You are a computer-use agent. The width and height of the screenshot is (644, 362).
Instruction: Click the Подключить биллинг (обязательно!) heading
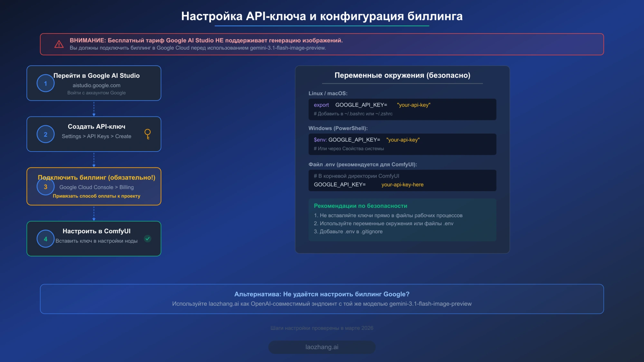click(97, 178)
